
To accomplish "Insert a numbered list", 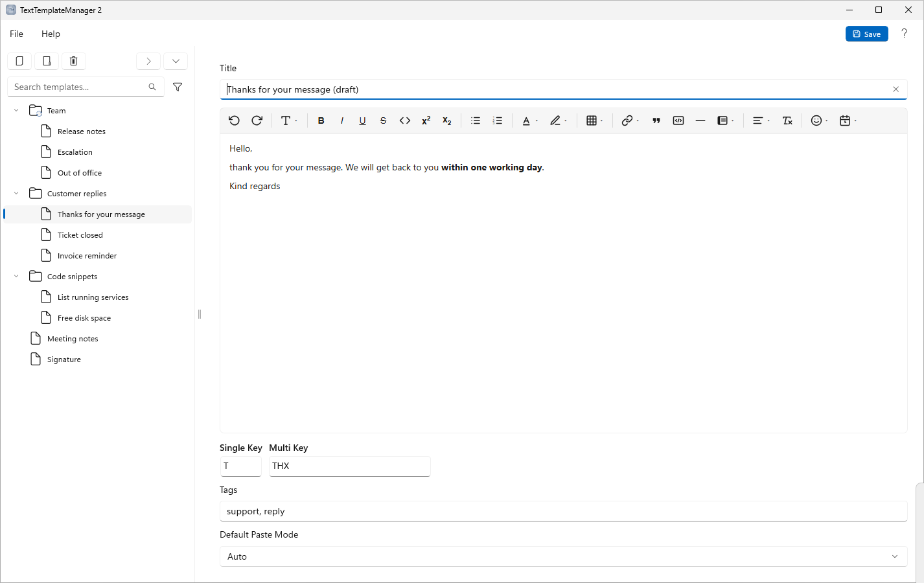I will point(498,120).
